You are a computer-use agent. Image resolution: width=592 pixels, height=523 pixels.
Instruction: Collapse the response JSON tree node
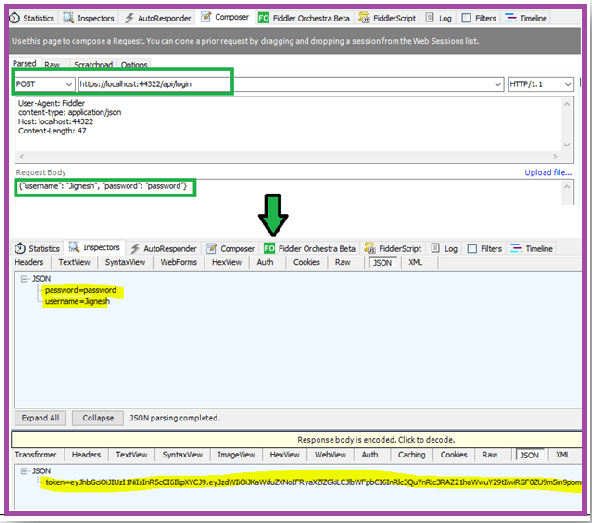[24, 471]
